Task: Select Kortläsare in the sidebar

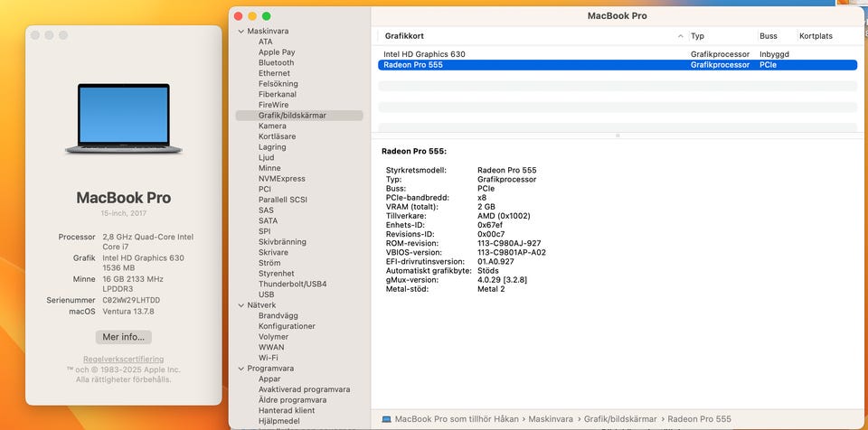Action: click(x=277, y=136)
